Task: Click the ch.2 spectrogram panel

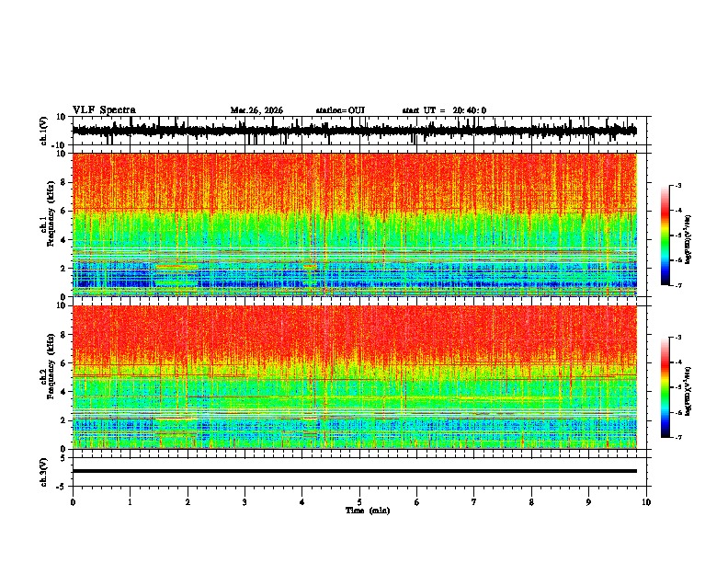Action: [x=355, y=377]
